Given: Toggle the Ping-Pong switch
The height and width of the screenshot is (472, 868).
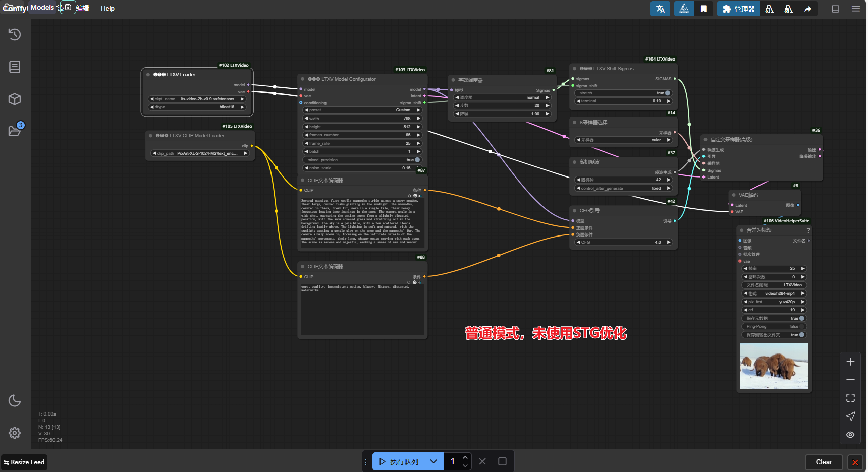Looking at the screenshot, I should click(x=801, y=327).
